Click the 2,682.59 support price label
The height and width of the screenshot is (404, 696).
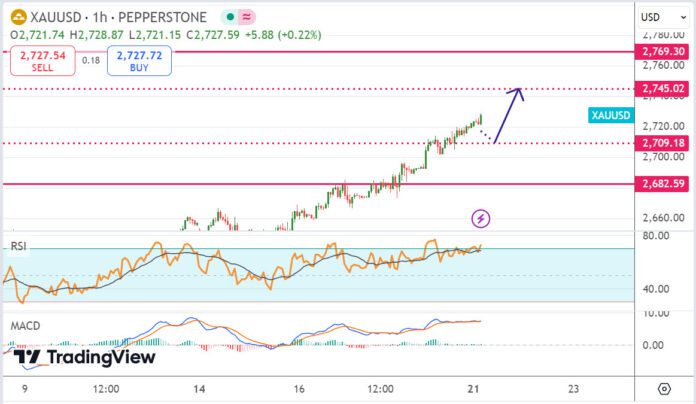(x=665, y=184)
